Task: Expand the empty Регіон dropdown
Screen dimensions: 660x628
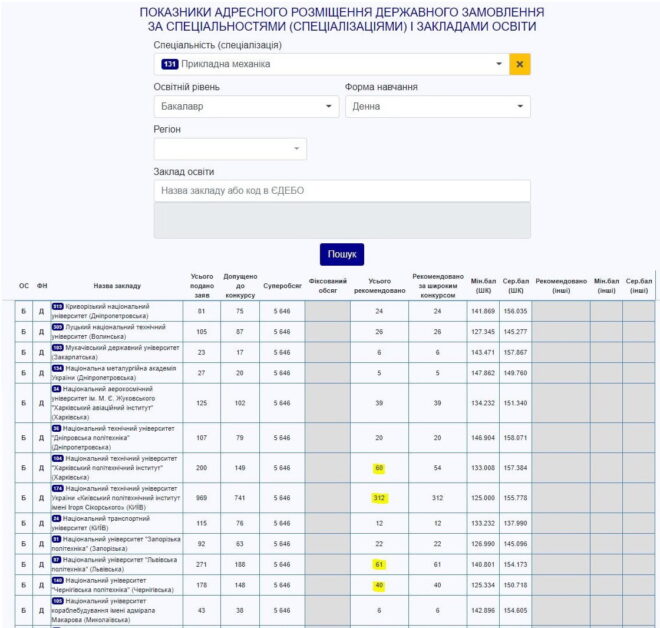Action: click(230, 149)
